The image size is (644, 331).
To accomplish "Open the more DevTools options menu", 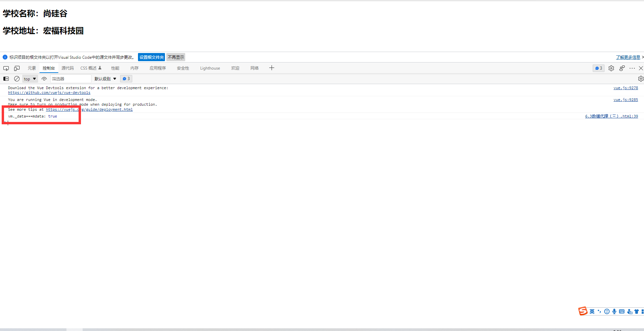I will [632, 68].
